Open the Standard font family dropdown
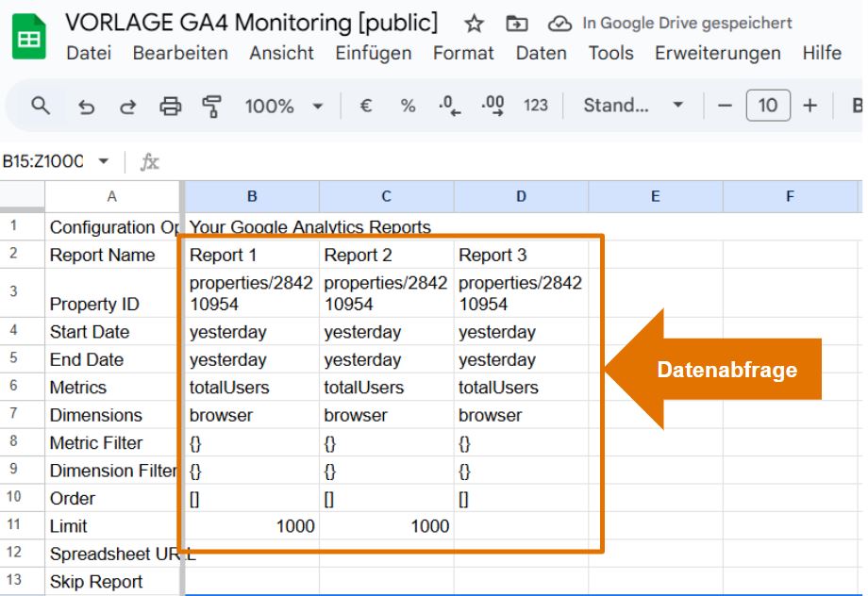 pos(634,106)
